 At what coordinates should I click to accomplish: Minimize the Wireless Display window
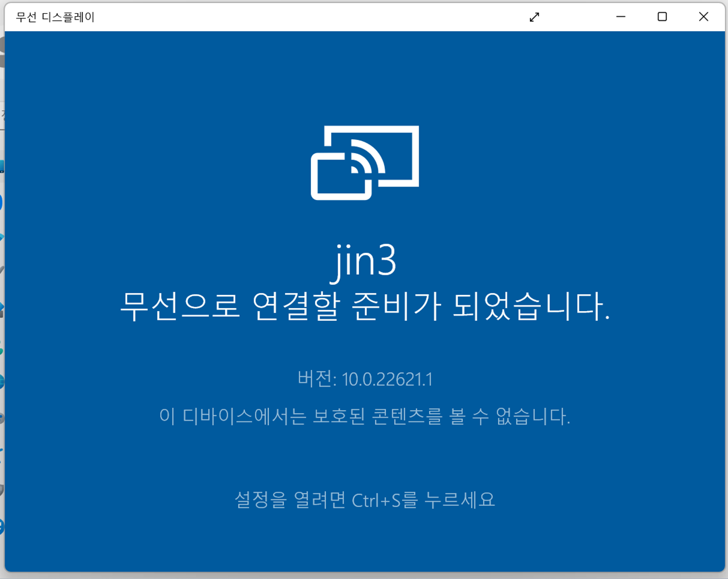pyautogui.click(x=621, y=17)
